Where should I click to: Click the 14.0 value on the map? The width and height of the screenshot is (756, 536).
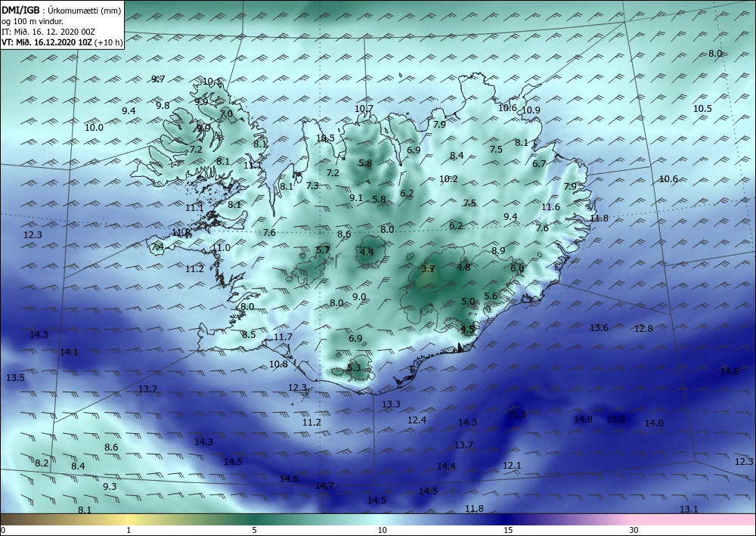click(654, 423)
